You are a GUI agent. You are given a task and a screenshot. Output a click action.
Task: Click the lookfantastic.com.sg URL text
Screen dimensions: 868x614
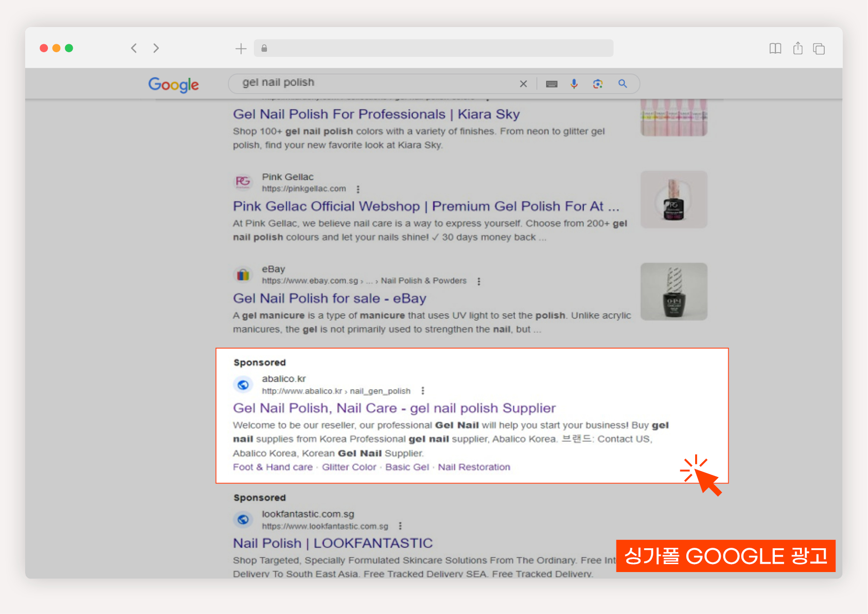(x=325, y=526)
